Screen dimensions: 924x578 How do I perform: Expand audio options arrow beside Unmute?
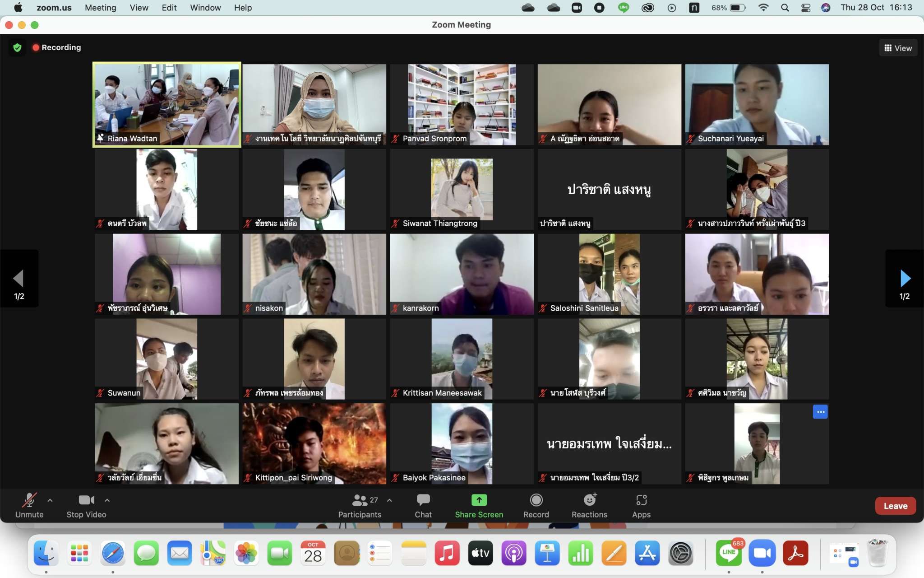click(50, 500)
